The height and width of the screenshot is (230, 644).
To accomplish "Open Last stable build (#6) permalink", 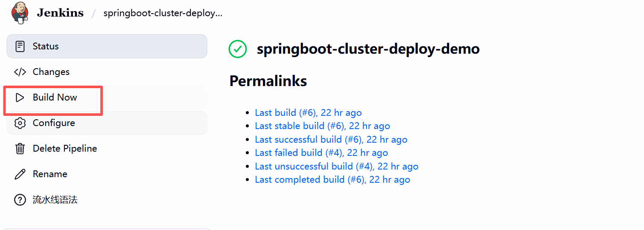I will [x=322, y=126].
